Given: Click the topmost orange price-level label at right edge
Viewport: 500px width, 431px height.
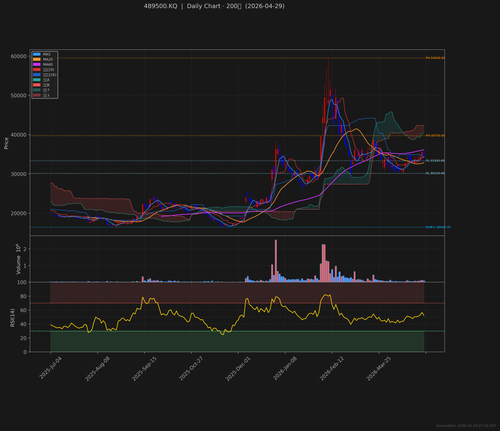Looking at the screenshot, I should 435,58.
